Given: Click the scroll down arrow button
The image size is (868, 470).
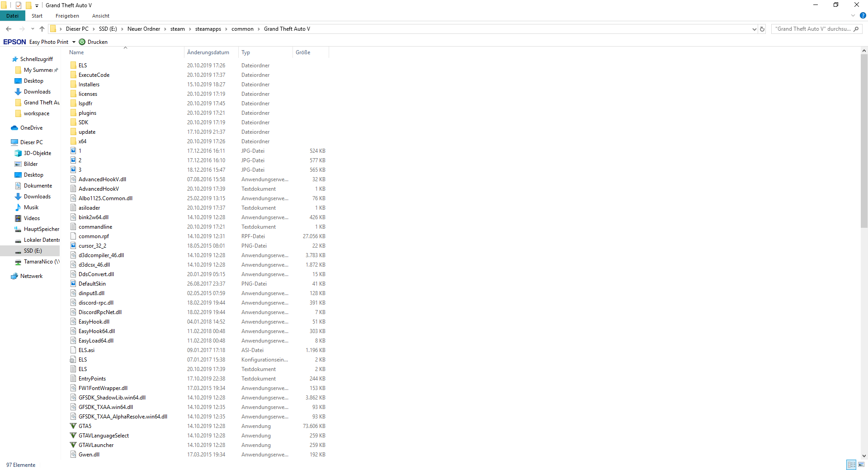Looking at the screenshot, I should coord(864,456).
